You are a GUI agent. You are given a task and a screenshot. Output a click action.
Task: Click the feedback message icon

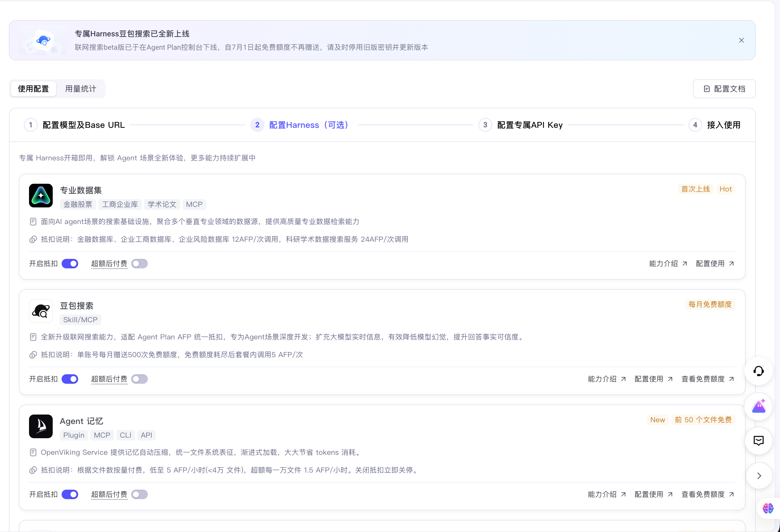pyautogui.click(x=758, y=441)
